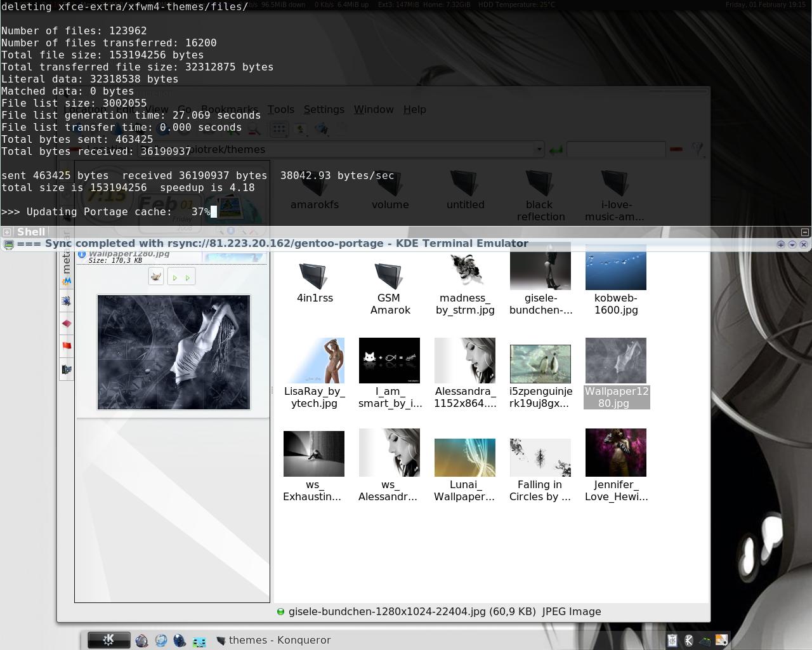
Task: Open the amarokfs folder
Action: 315,190
